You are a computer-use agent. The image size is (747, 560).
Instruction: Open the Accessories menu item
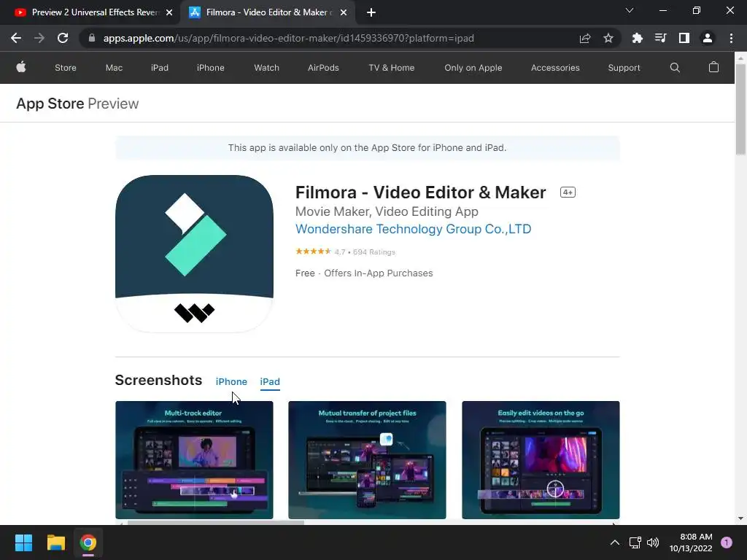click(555, 68)
